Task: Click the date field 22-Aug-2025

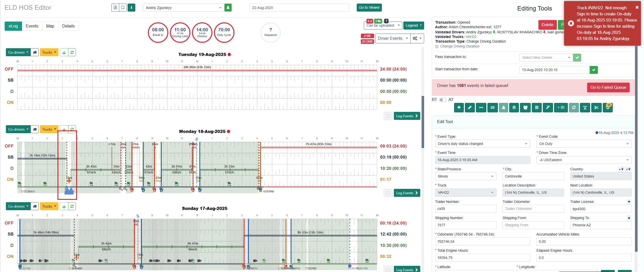Action: coord(299,8)
